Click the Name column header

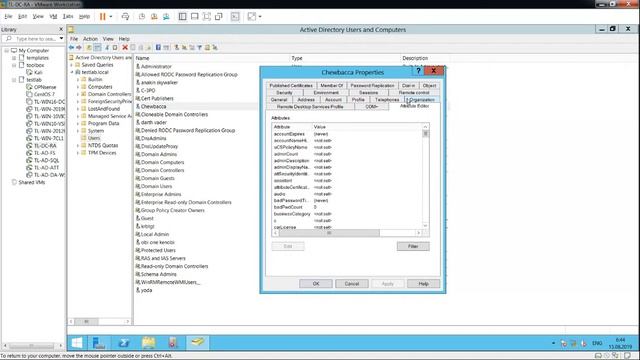pyautogui.click(x=211, y=58)
